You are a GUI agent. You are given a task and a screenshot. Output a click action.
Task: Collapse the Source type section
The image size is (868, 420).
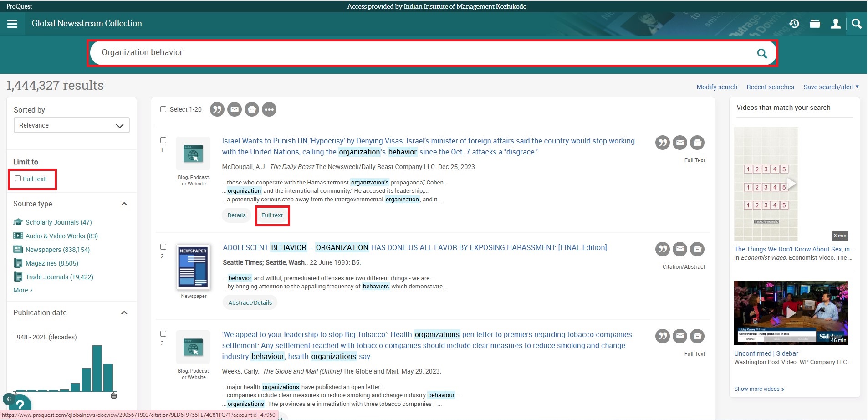[x=124, y=204]
